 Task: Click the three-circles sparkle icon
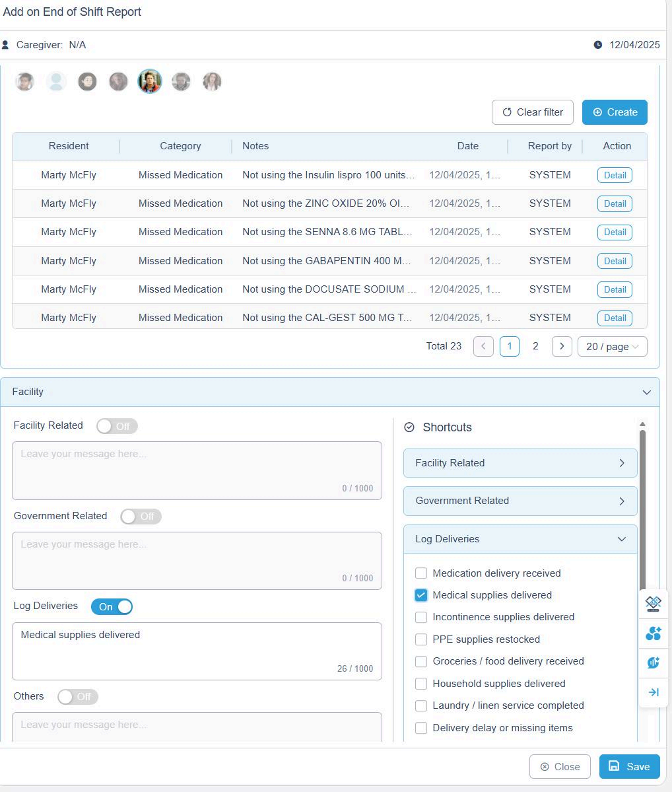point(653,633)
